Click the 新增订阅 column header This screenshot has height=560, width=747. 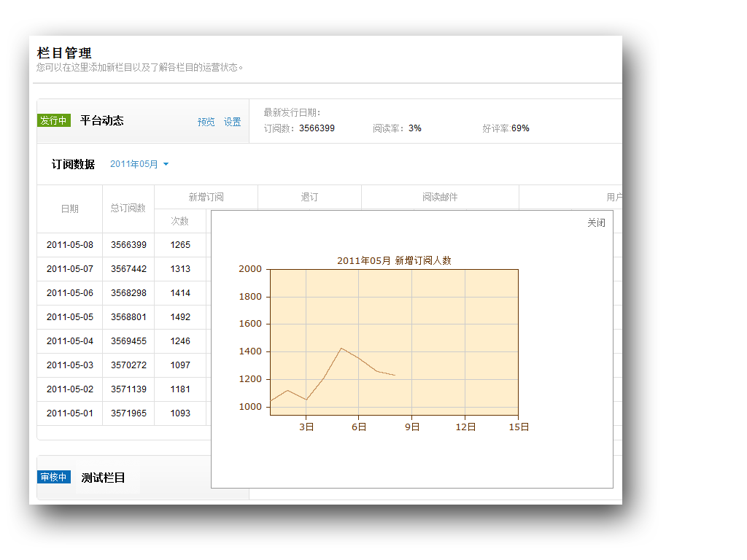point(206,197)
